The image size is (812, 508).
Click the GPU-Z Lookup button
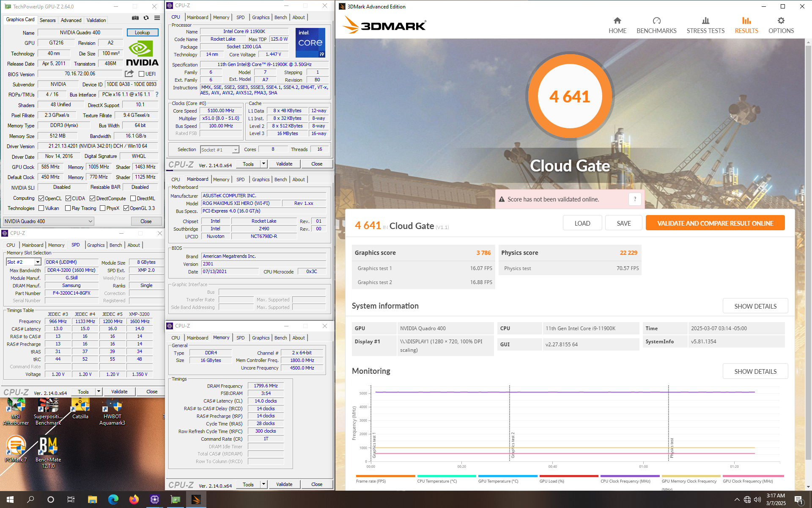[x=142, y=33]
